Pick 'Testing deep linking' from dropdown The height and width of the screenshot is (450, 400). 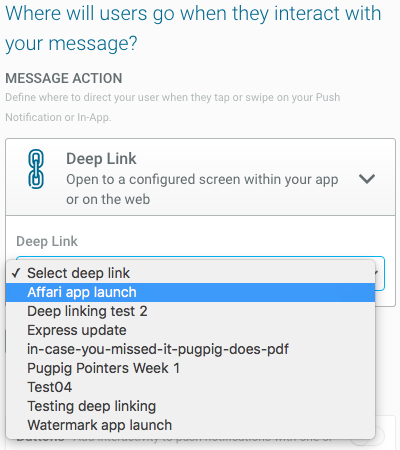pos(190,406)
